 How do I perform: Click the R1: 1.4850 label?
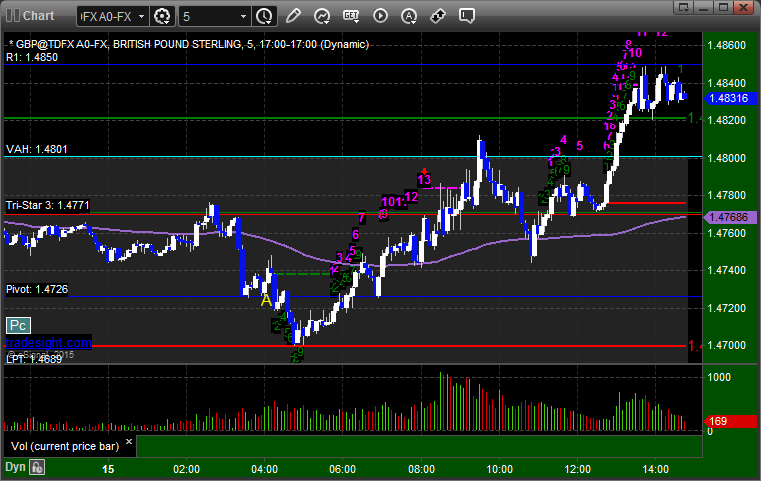click(x=32, y=57)
